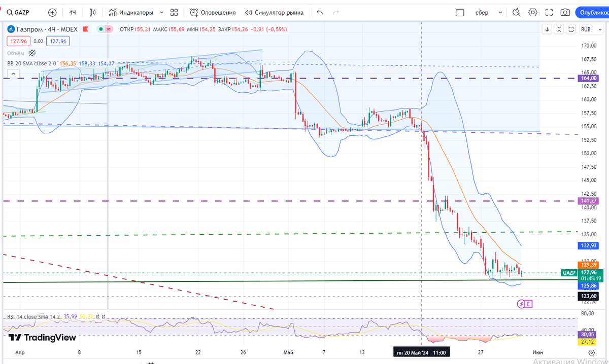
Task: Click the −0,91 (−0,59%) change value
Action: (x=268, y=29)
